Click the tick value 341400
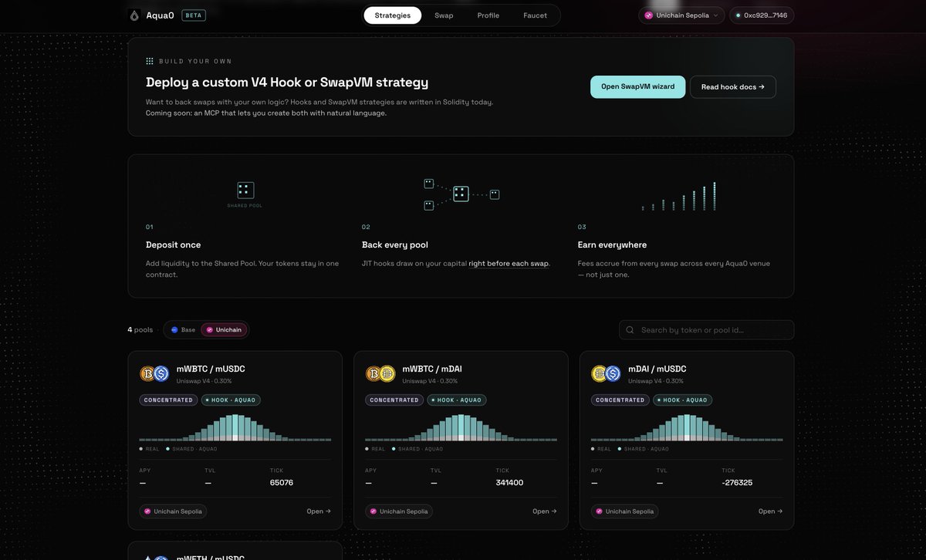The width and height of the screenshot is (926, 560). (509, 483)
